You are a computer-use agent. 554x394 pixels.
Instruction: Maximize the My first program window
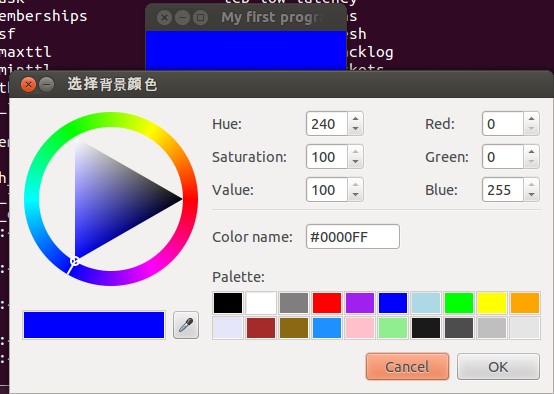tap(200, 17)
